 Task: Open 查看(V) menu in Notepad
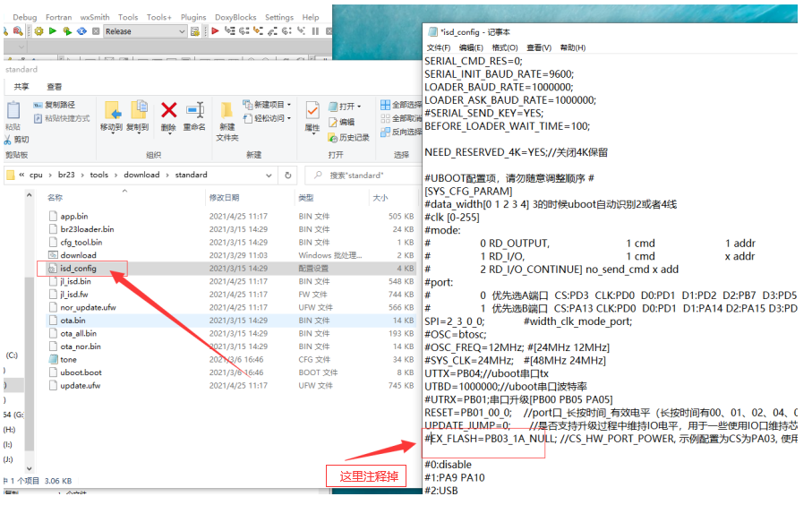tap(539, 47)
